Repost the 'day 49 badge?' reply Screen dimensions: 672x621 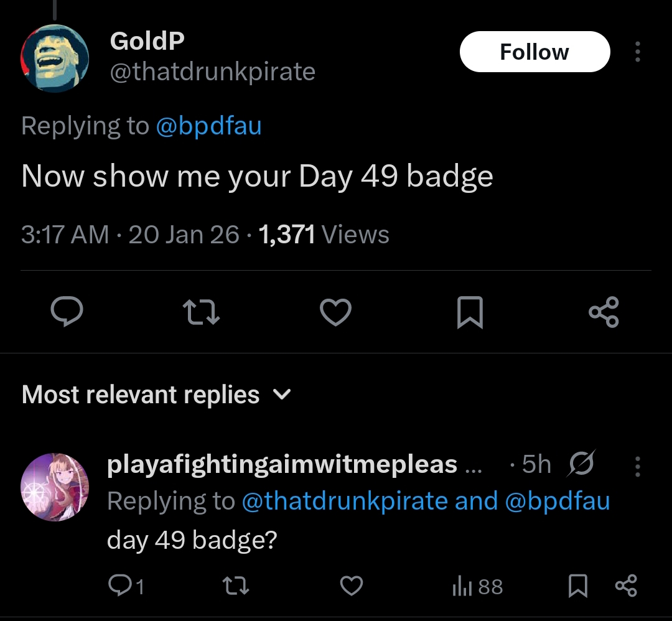(236, 586)
